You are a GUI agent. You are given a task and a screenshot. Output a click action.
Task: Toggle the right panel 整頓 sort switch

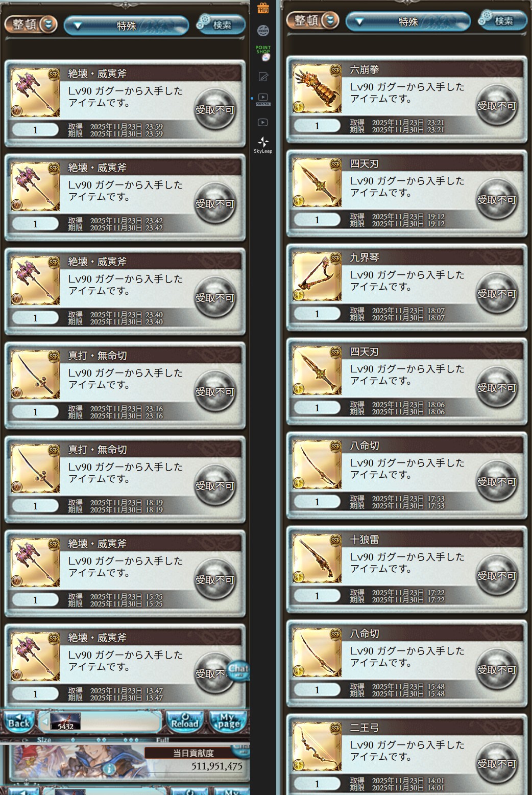tap(313, 20)
